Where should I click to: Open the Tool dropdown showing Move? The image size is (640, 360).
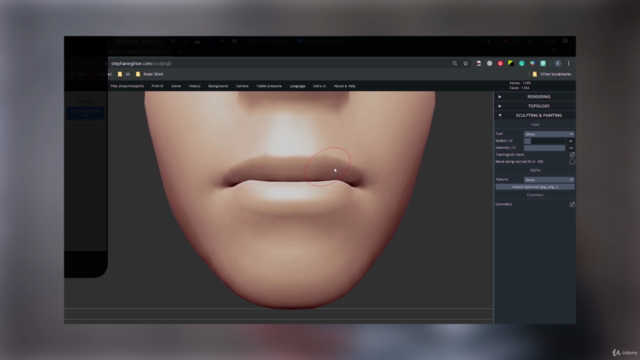pyautogui.click(x=549, y=134)
